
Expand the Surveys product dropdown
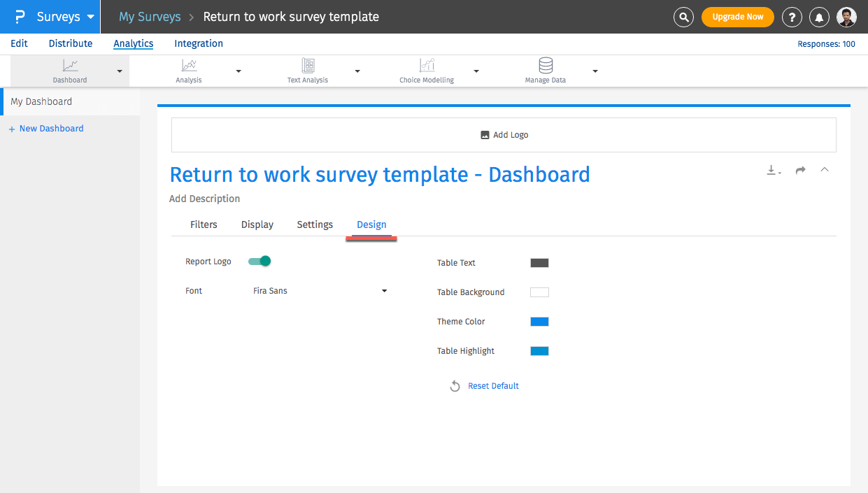(90, 17)
